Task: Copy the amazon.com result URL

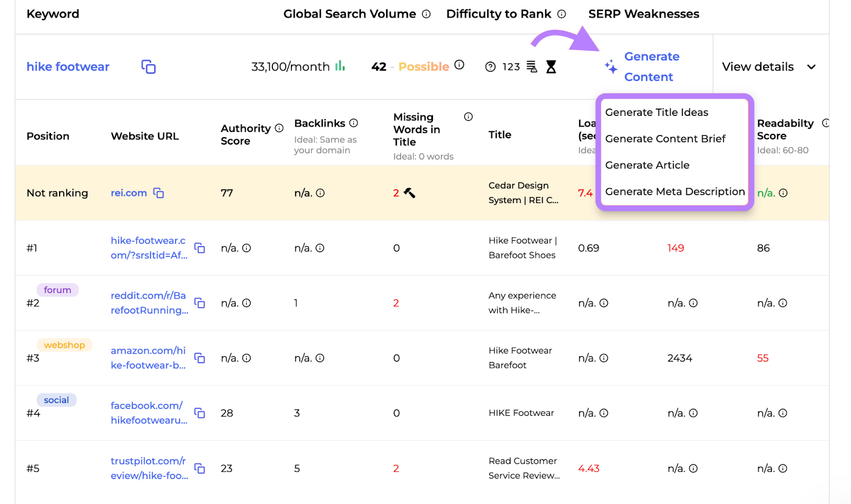Action: coord(200,358)
